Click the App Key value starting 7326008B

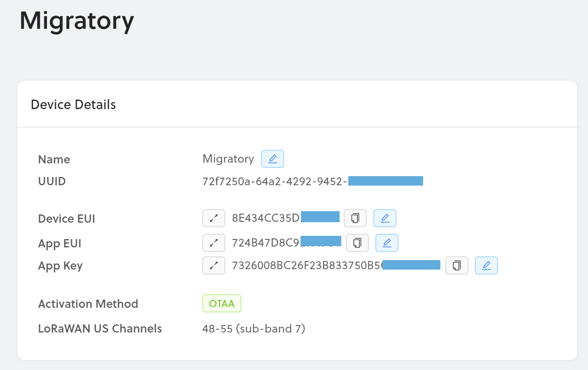(x=306, y=265)
